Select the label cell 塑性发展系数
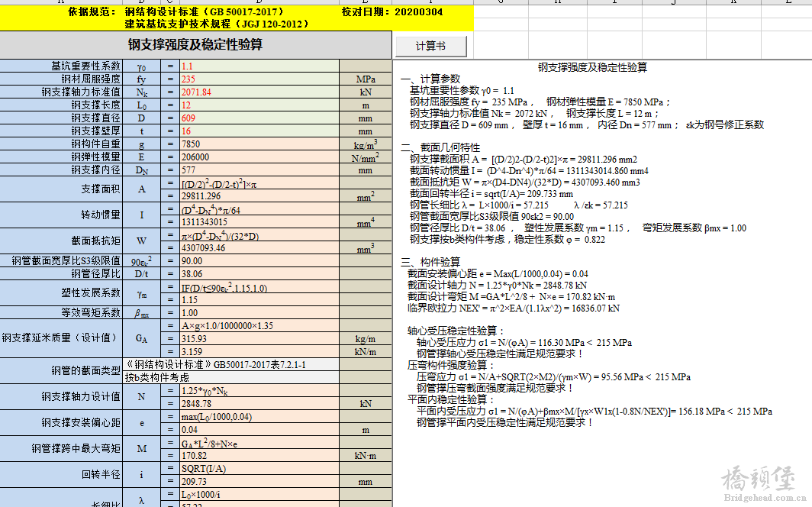 pos(61,293)
